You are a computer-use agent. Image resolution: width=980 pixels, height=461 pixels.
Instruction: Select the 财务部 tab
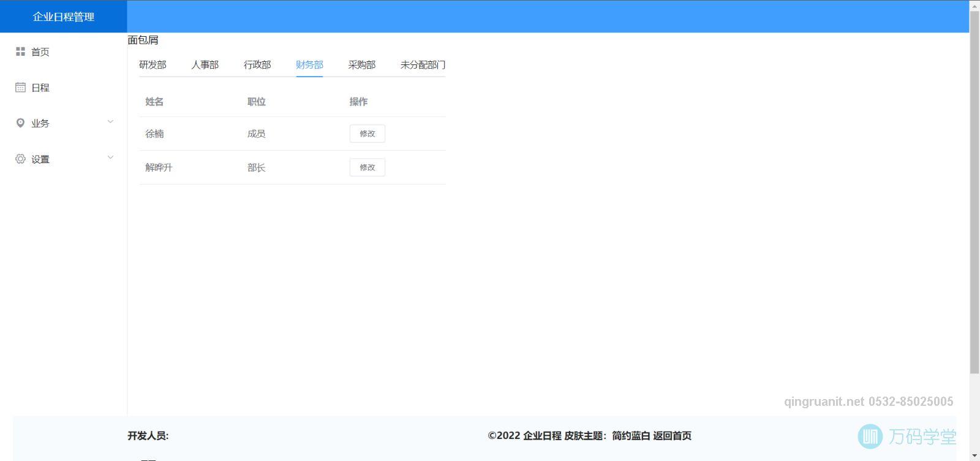tap(309, 64)
